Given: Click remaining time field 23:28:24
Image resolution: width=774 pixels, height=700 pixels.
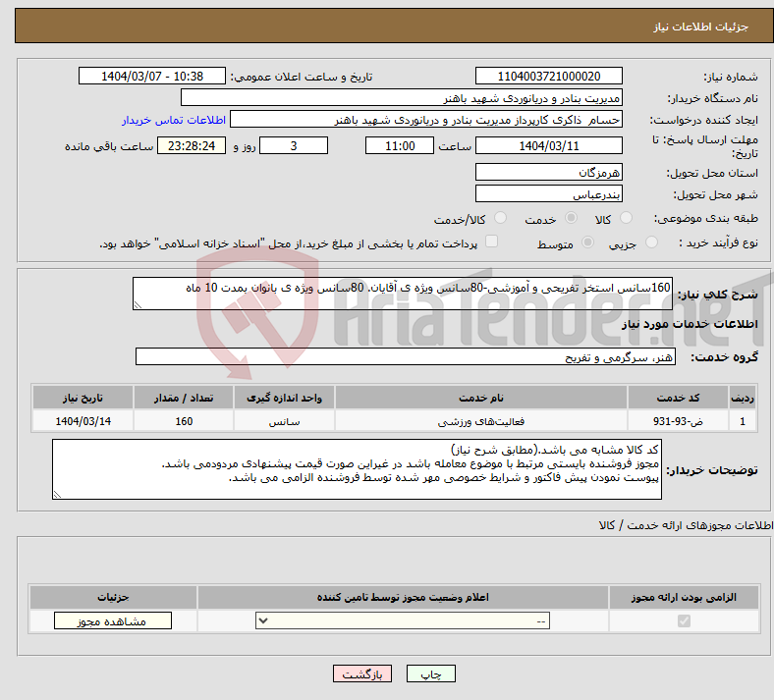Looking at the screenshot, I should 192,145.
